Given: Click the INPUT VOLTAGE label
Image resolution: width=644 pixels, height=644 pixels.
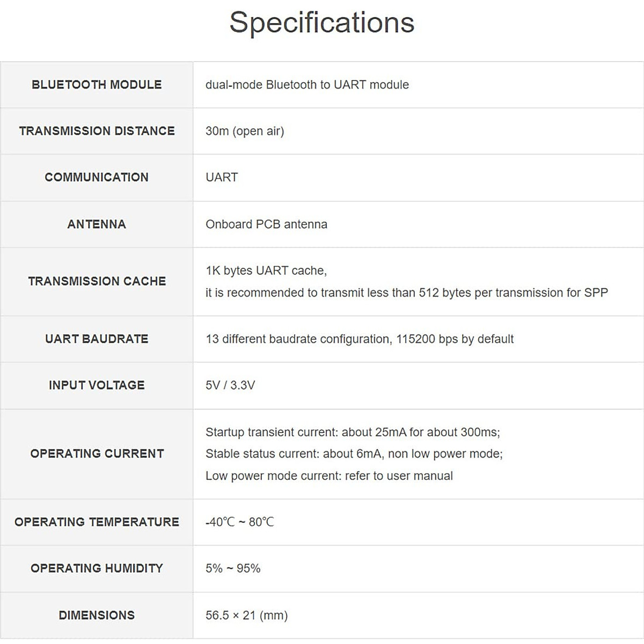Looking at the screenshot, I should click(97, 385).
